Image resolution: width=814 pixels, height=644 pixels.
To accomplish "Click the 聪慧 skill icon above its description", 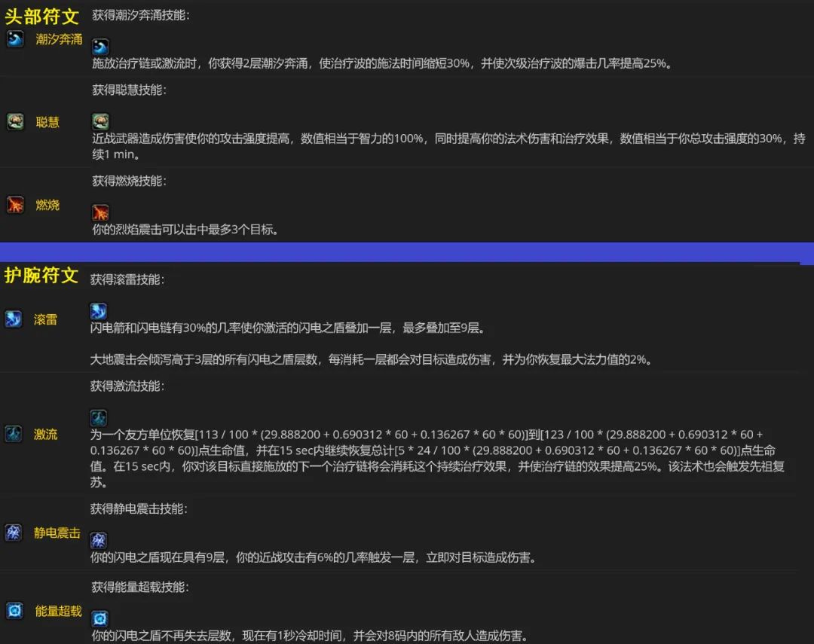I will (100, 121).
